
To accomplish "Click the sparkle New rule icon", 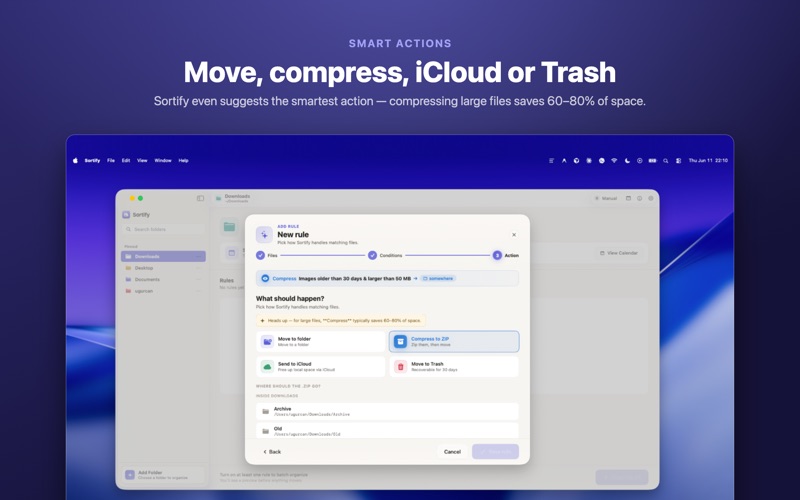I will [x=264, y=235].
